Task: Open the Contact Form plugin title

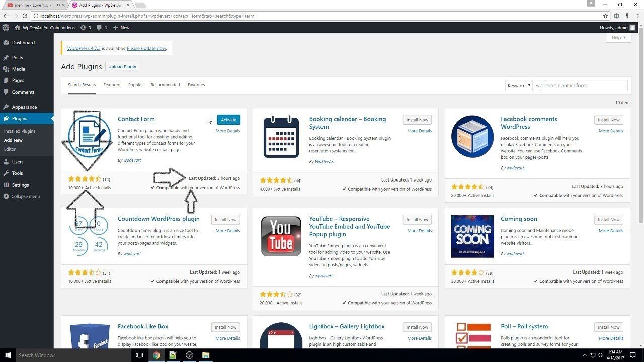Action: (136, 119)
